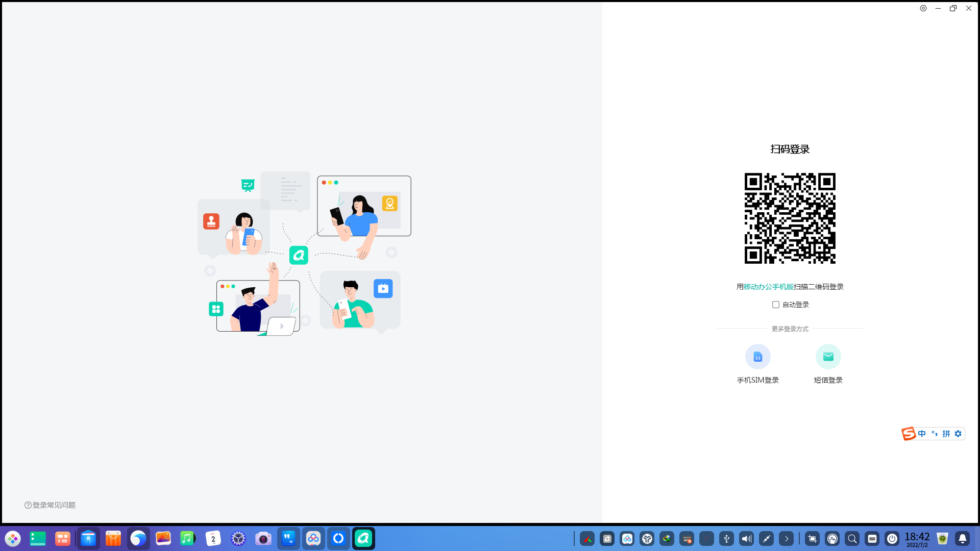Open the onscreen keyboard tray icon
The width and height of the screenshot is (980, 551).
pos(872,538)
